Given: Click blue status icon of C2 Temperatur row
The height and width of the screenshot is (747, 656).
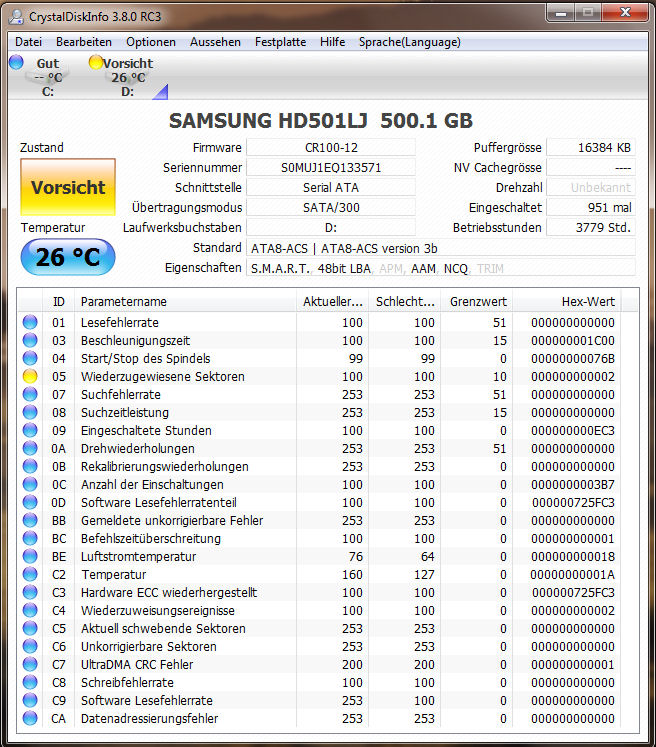Looking at the screenshot, I should [30, 575].
